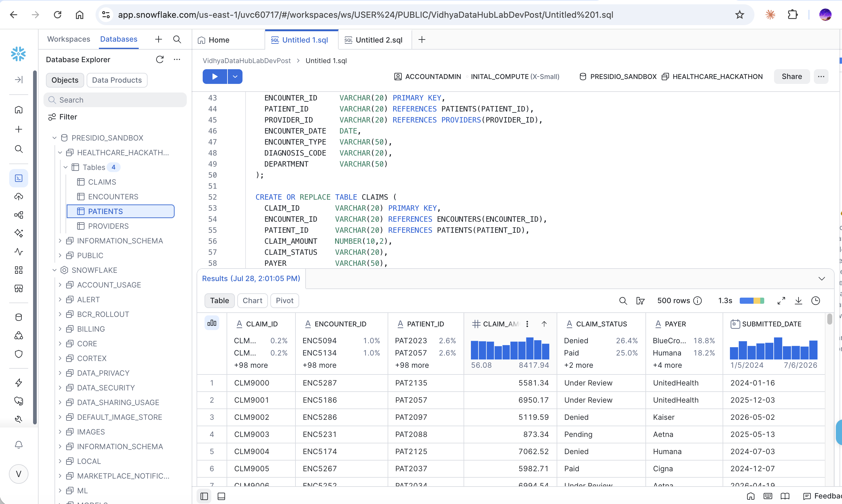The width and height of the screenshot is (842, 504).
Task: Switch to the Workspaces tab
Action: pos(69,39)
